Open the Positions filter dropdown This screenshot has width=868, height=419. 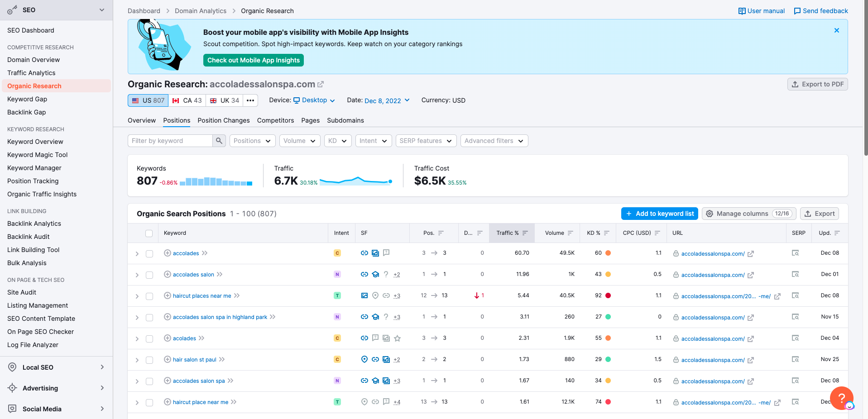coord(252,141)
